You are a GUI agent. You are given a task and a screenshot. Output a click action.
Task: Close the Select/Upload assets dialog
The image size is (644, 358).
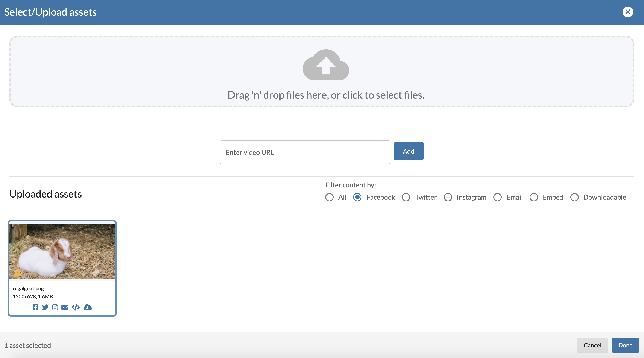[x=627, y=12]
